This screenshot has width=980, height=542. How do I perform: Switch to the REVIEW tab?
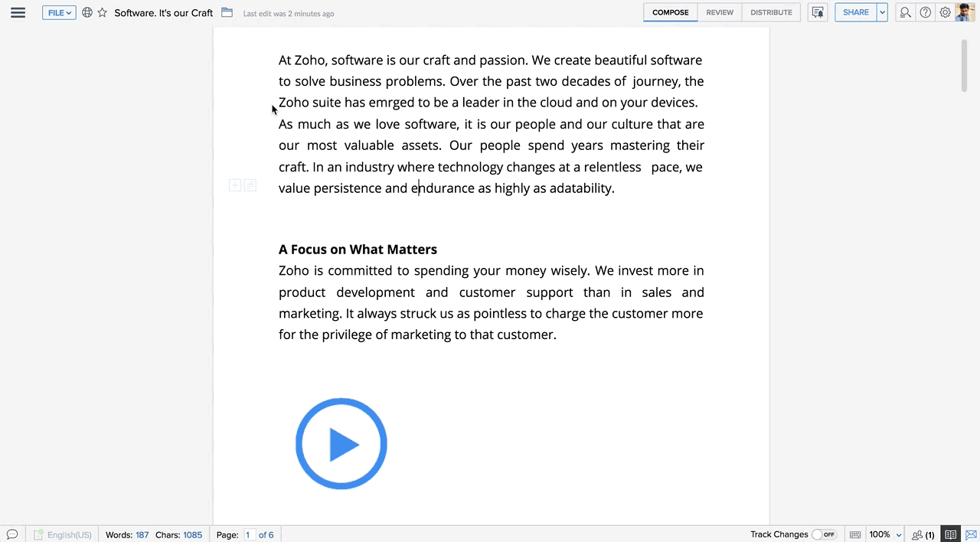pyautogui.click(x=719, y=12)
